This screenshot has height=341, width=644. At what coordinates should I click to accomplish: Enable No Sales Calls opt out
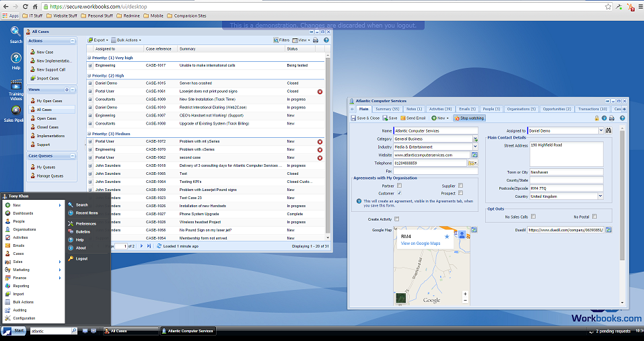533,217
